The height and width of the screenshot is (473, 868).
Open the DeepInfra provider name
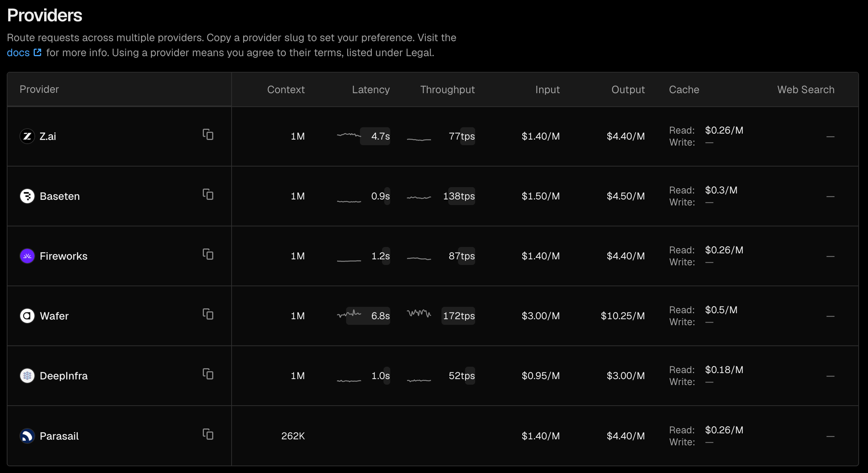click(x=64, y=376)
